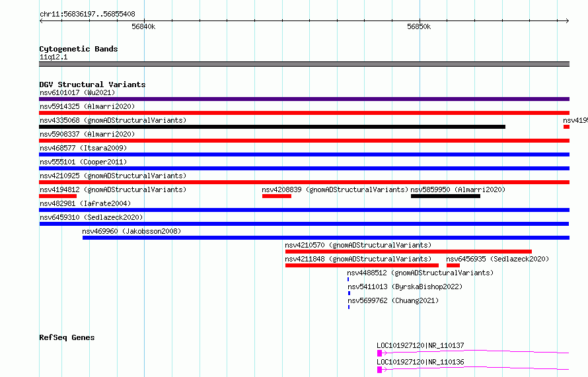
Task: Open nsv4210925 (gnomADStructuralVariants) label
Action: click(113, 176)
